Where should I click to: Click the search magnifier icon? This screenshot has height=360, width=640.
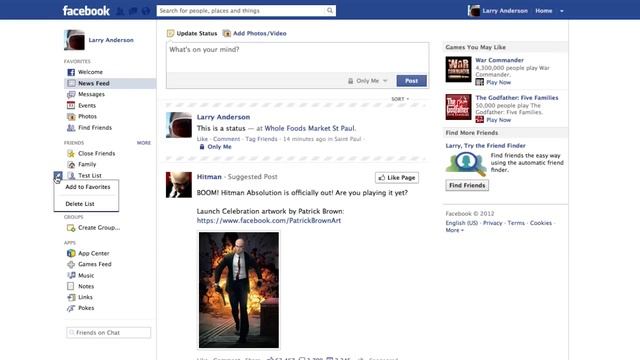330,11
